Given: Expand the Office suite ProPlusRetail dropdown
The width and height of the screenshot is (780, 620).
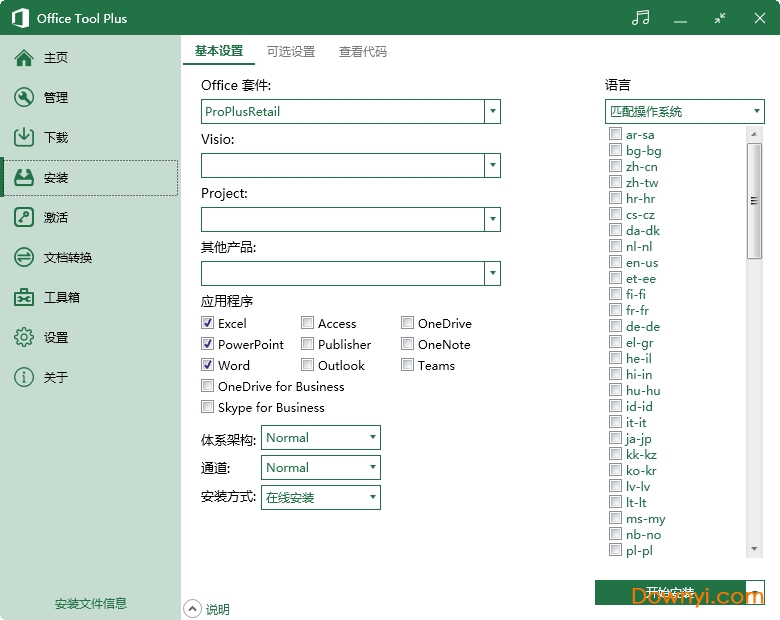Looking at the screenshot, I should (x=492, y=112).
